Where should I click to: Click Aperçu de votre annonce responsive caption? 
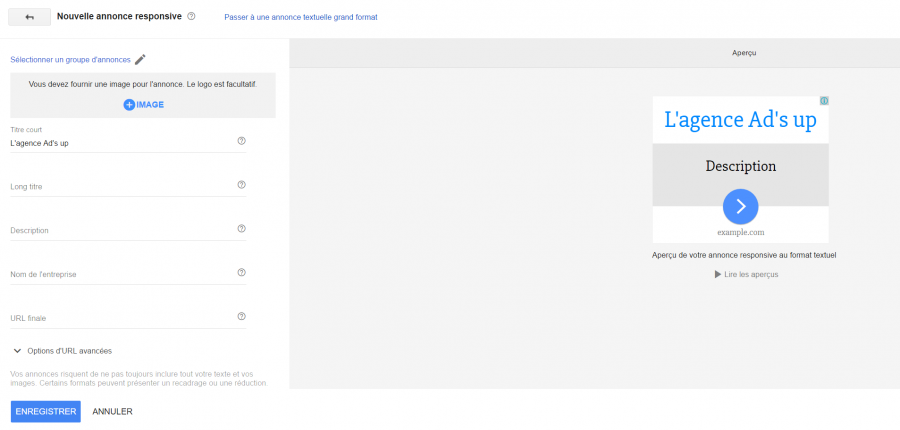point(744,255)
